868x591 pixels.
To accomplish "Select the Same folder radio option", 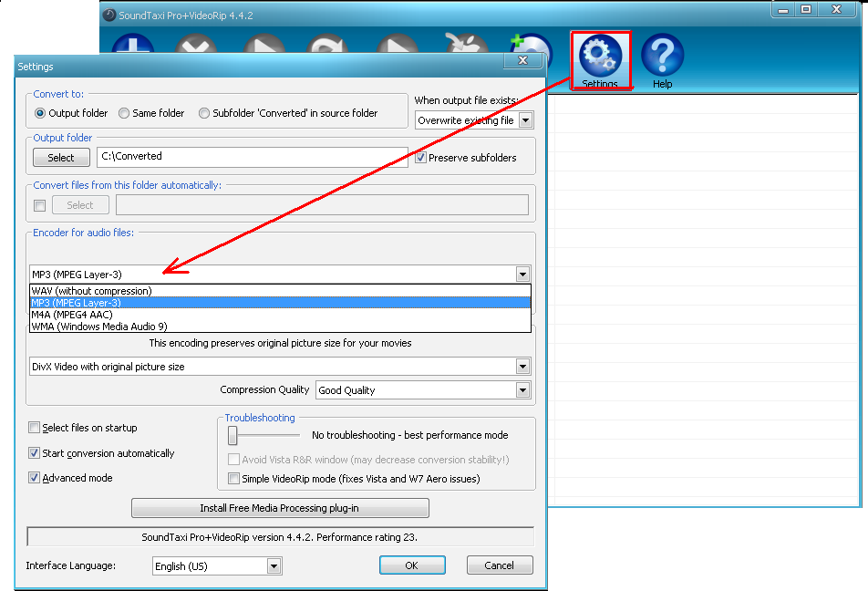I will tap(151, 113).
